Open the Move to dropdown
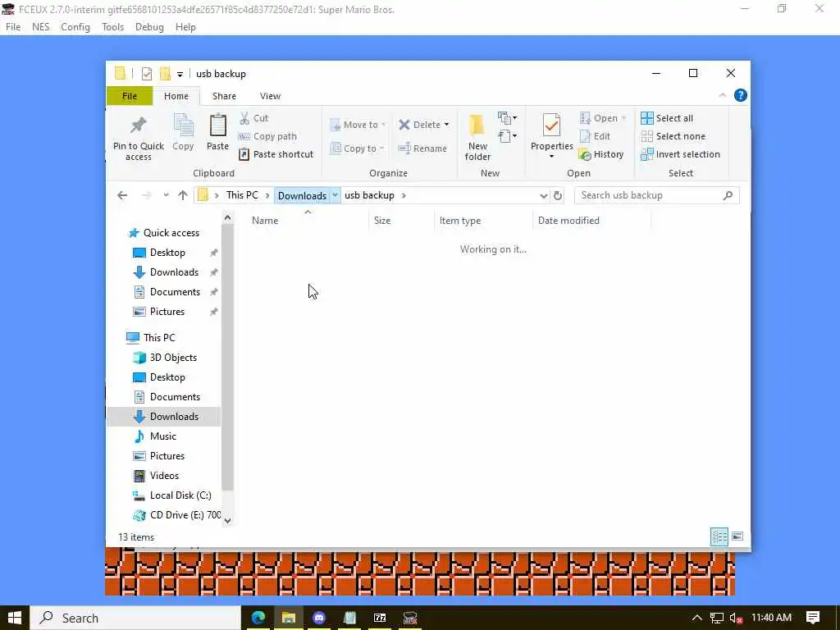840x630 pixels. 358,125
